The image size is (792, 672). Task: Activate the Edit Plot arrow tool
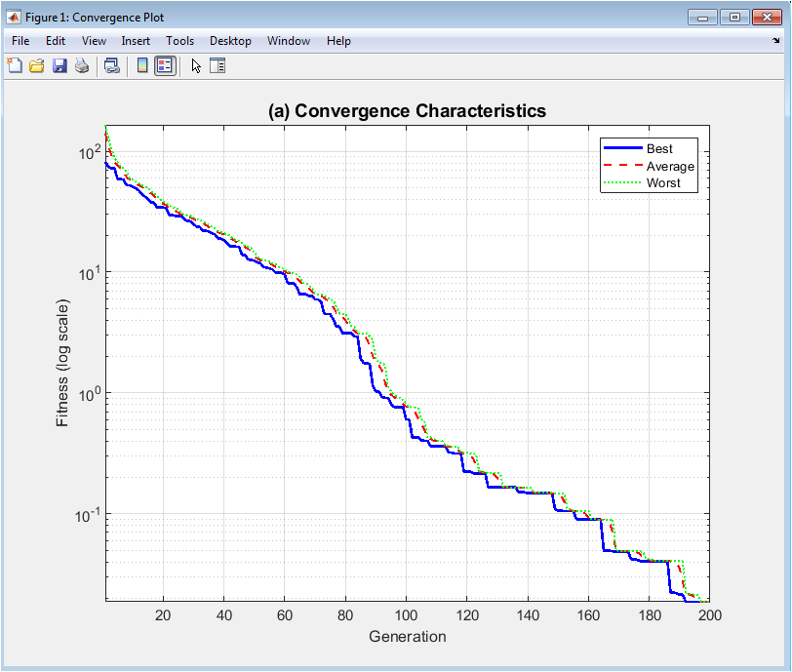(196, 65)
